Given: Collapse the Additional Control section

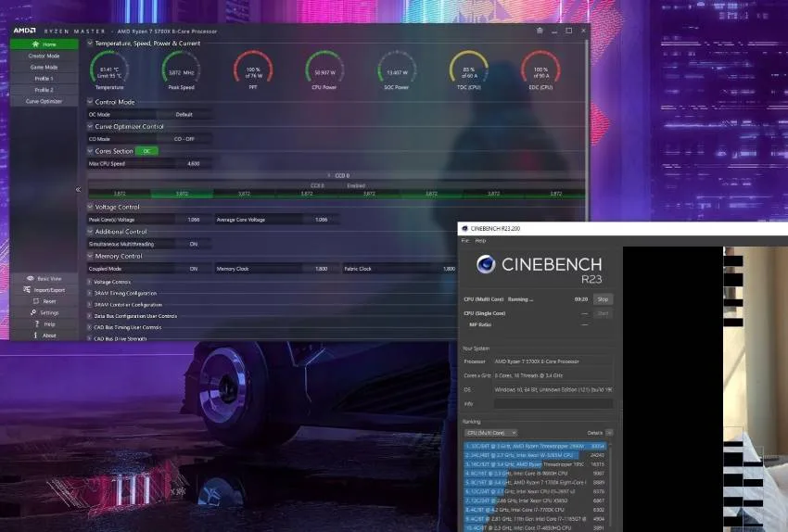Looking at the screenshot, I should point(90,231).
